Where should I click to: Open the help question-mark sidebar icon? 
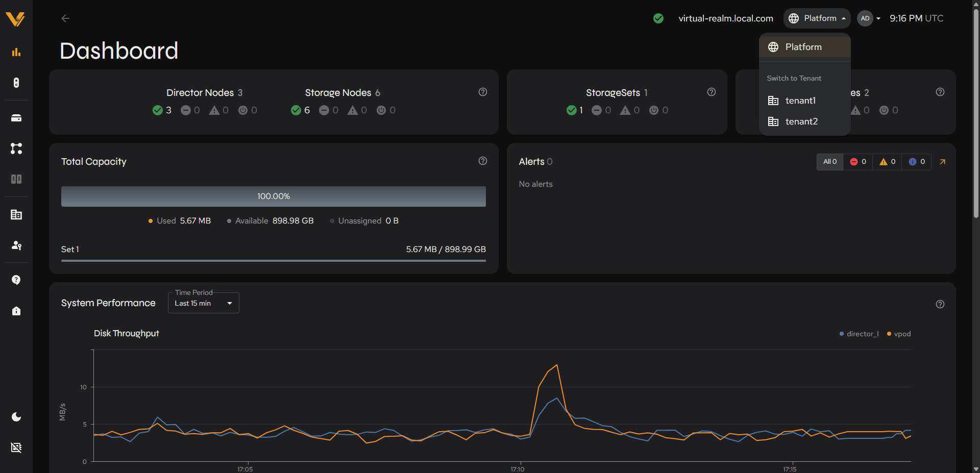coord(16,280)
